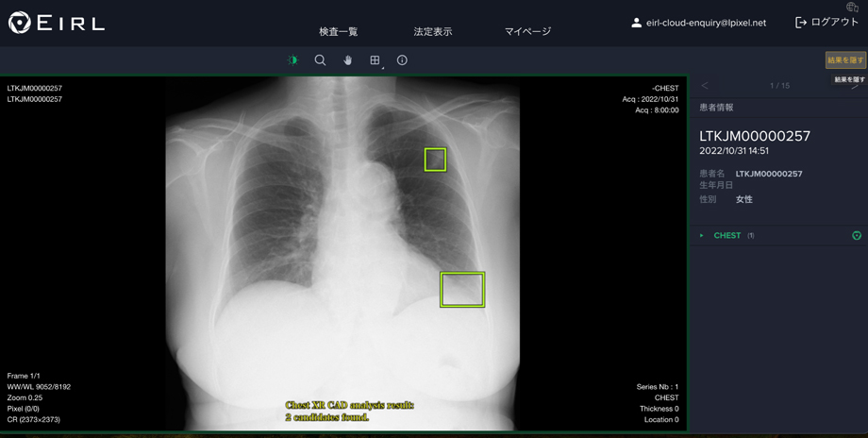Open the 法定表示 menu
This screenshot has width=868, height=438.
[433, 31]
